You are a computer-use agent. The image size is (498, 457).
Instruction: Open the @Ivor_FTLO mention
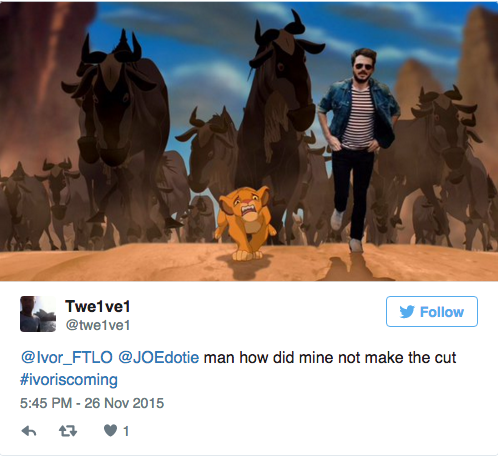pos(67,358)
